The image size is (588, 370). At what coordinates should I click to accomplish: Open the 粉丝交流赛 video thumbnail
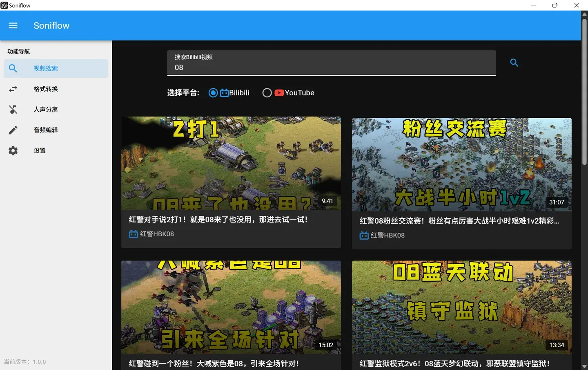(x=461, y=164)
